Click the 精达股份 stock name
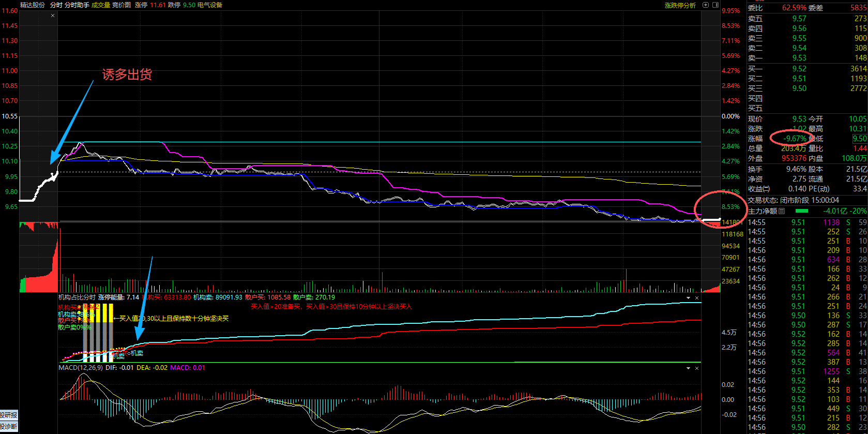This screenshot has height=434, width=868. pyautogui.click(x=33, y=5)
